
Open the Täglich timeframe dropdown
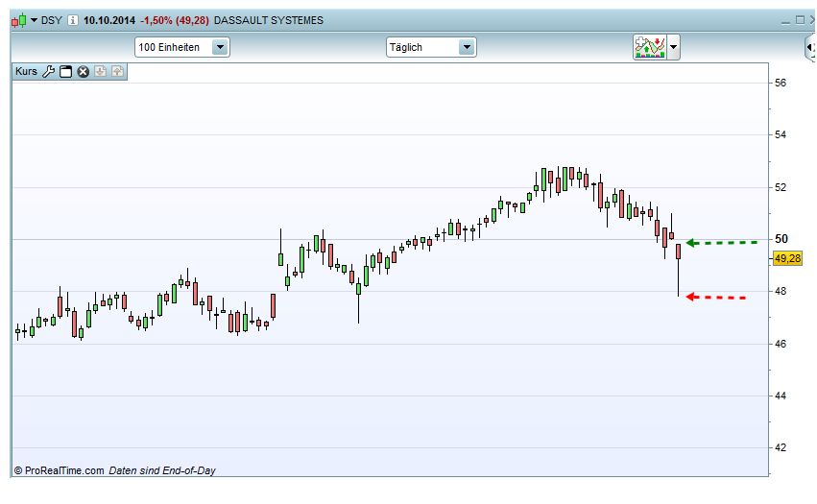point(467,47)
